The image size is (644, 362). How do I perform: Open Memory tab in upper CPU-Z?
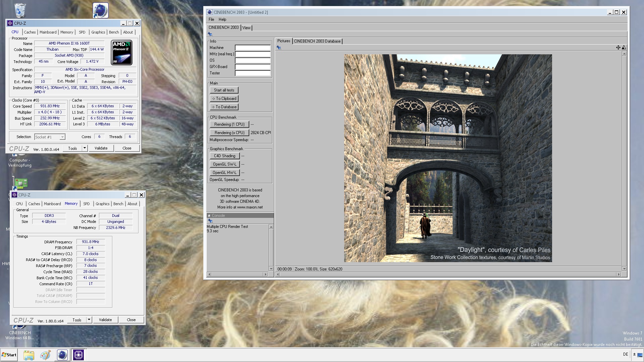pos(67,32)
